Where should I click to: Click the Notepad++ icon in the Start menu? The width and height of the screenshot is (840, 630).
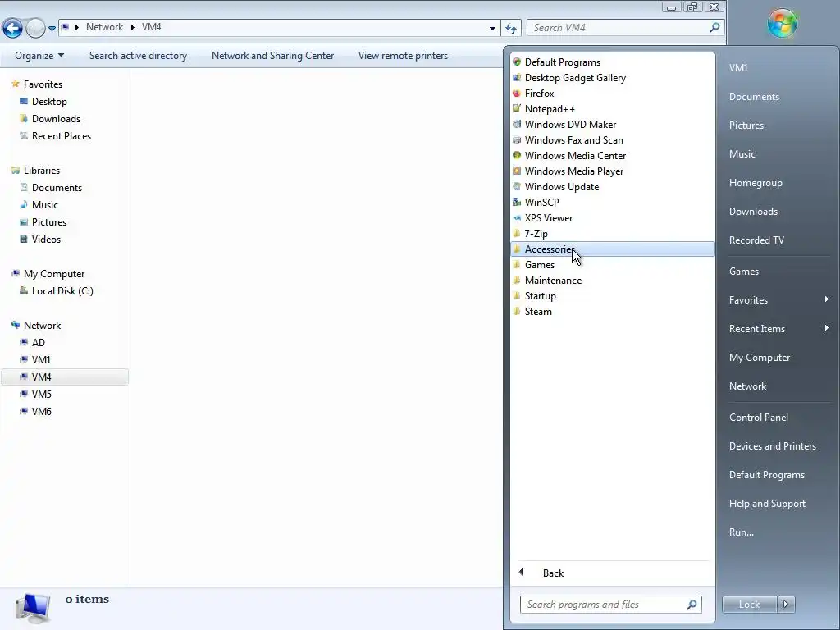[517, 109]
